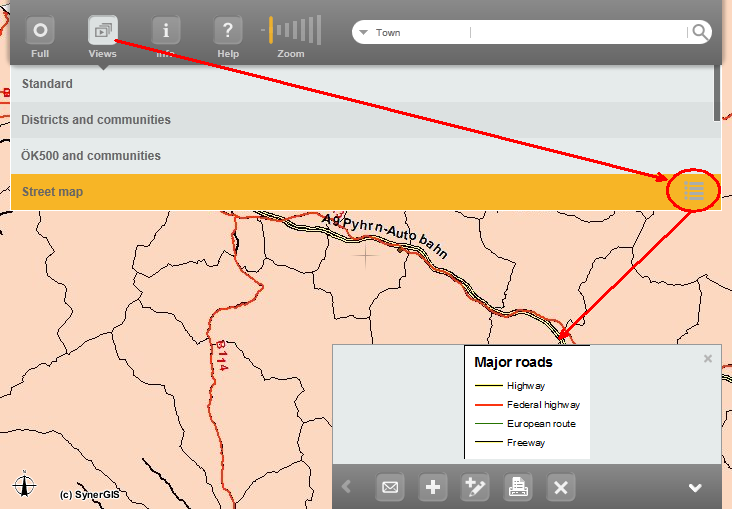The width and height of the screenshot is (732, 509).
Task: Close the Major roads legend panel
Action: point(708,358)
